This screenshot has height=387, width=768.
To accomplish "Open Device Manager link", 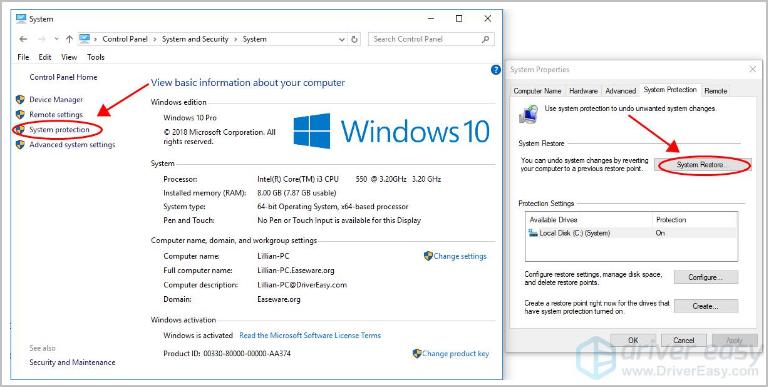I will point(56,100).
